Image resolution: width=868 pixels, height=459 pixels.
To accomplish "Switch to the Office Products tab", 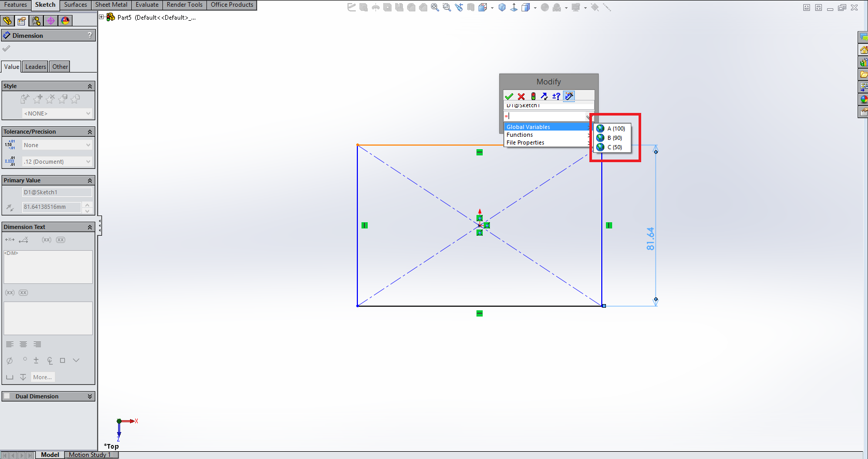I will (x=232, y=5).
